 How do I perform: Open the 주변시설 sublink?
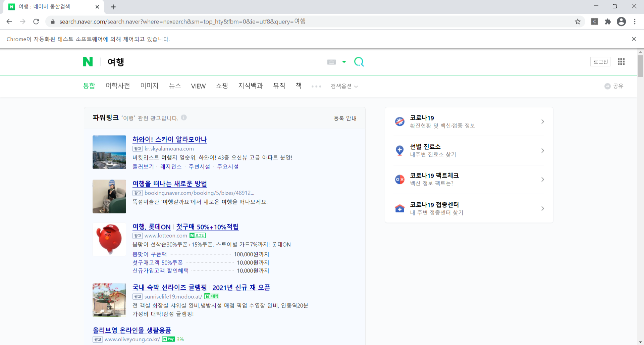tap(199, 166)
